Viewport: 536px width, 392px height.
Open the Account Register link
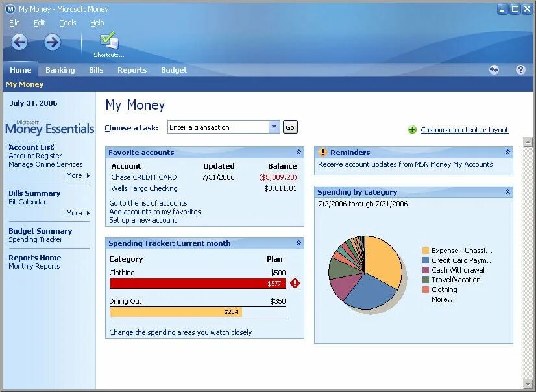coord(35,156)
